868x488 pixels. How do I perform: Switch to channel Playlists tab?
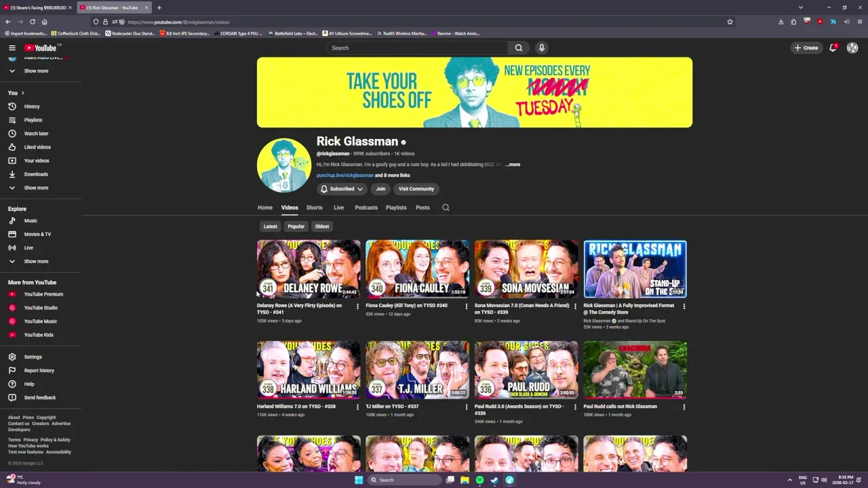(396, 207)
